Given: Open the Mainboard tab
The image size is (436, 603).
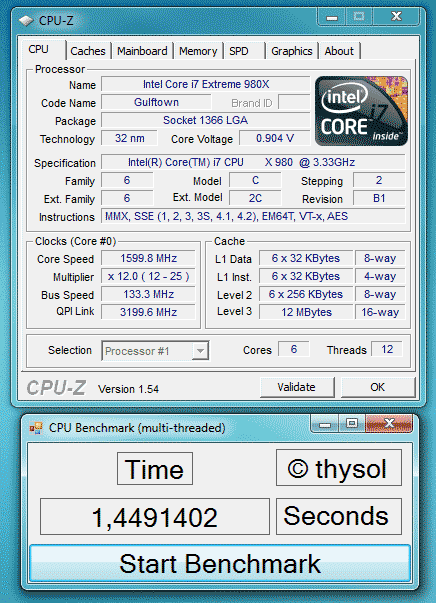Looking at the screenshot, I should point(142,51).
